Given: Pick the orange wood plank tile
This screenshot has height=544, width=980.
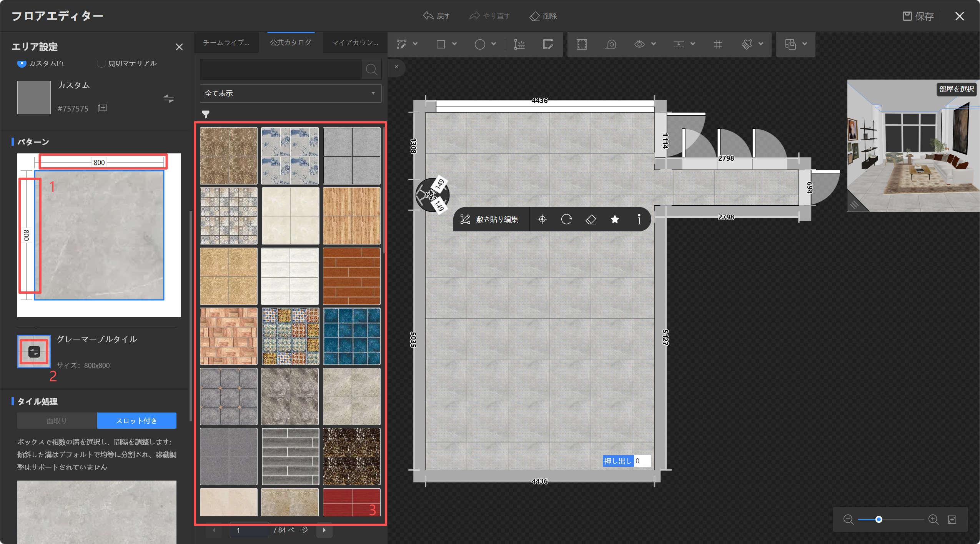Looking at the screenshot, I should (351, 216).
